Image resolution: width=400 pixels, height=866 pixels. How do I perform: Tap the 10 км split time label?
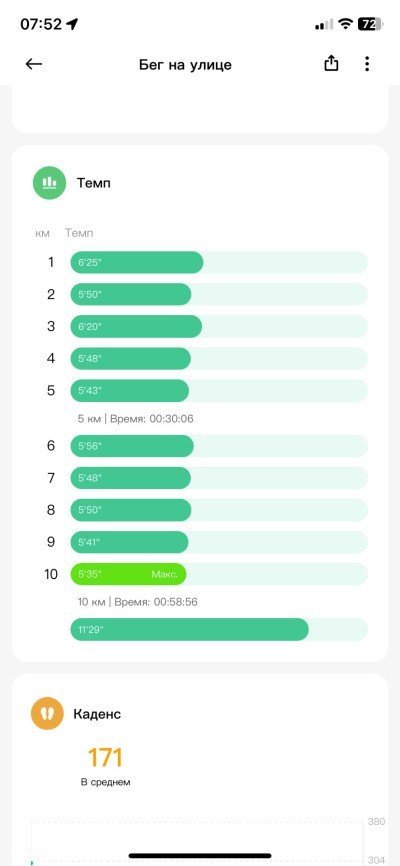click(x=137, y=601)
